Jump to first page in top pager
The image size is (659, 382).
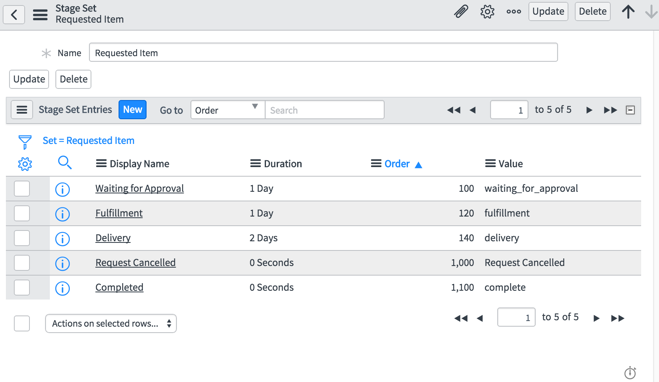453,110
